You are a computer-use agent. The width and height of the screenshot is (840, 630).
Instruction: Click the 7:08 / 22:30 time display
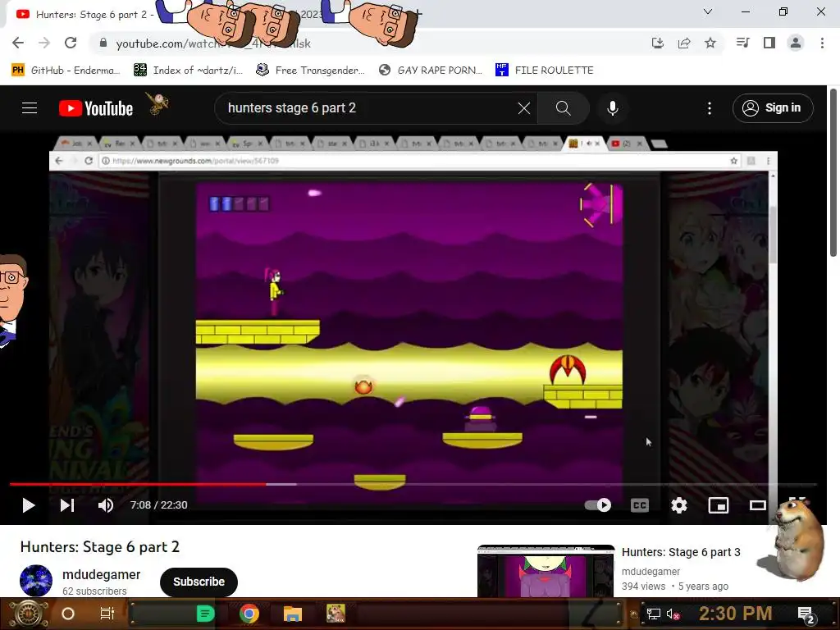coord(158,505)
